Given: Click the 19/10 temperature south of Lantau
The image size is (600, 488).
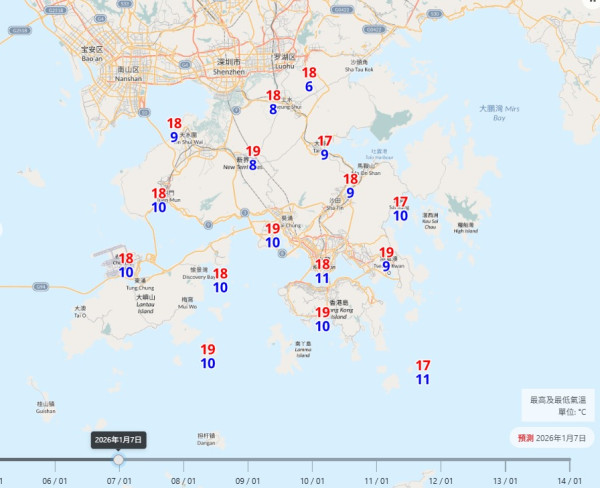Looking at the screenshot, I should (x=208, y=356).
